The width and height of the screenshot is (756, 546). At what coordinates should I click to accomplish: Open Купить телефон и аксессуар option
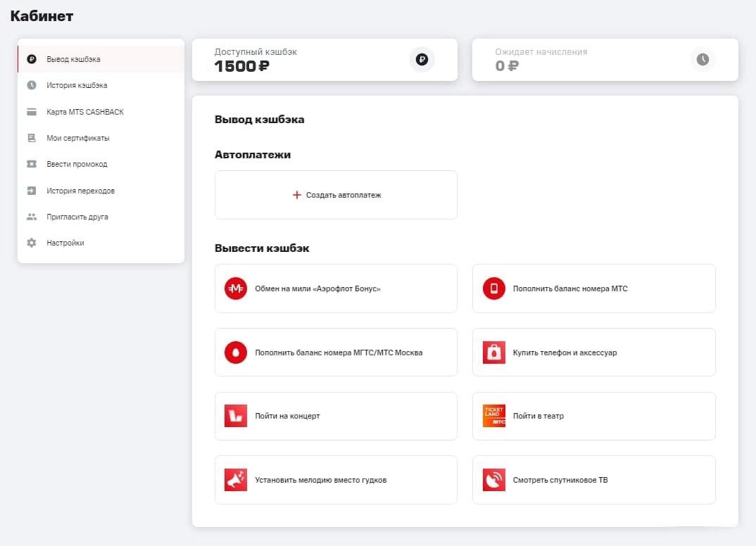(x=594, y=353)
